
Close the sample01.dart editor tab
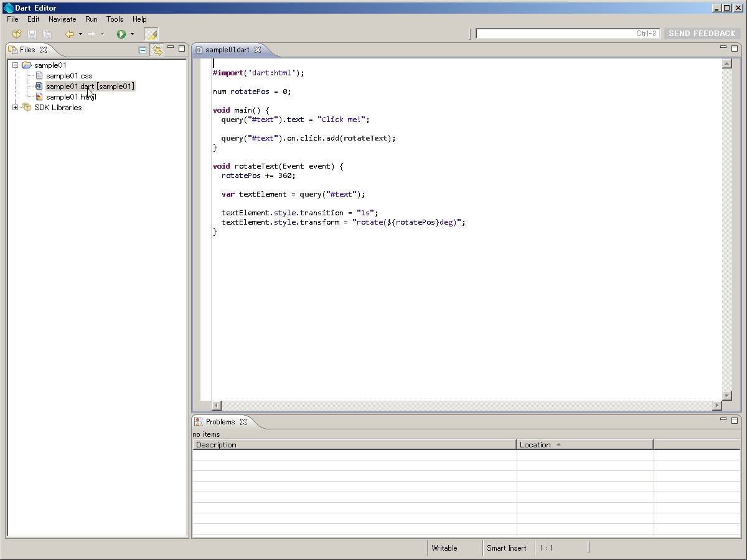point(258,50)
